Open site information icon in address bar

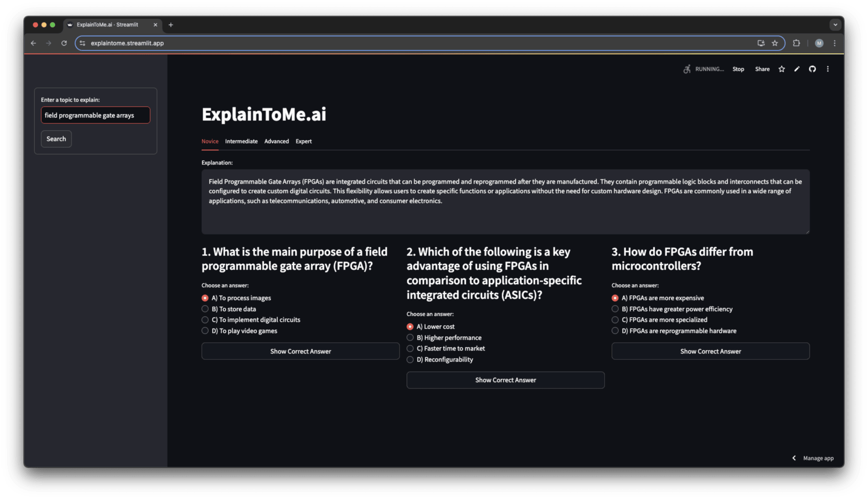click(83, 43)
